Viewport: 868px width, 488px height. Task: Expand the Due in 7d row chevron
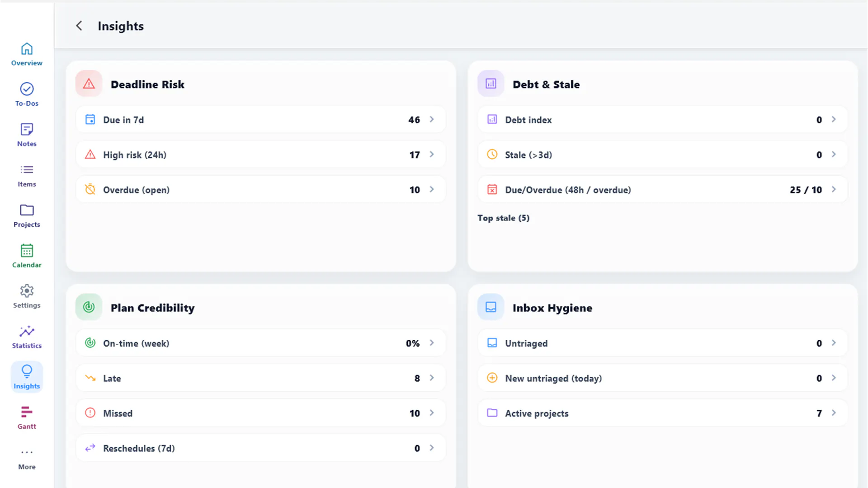432,119
